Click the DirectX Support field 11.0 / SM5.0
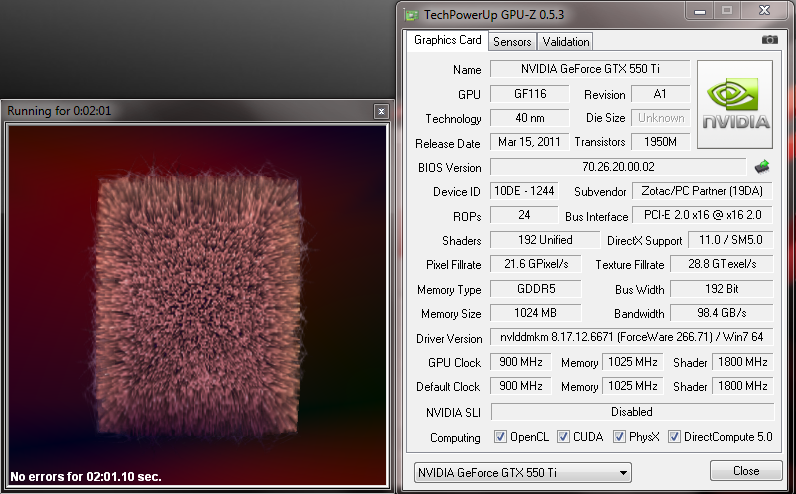 (731, 240)
